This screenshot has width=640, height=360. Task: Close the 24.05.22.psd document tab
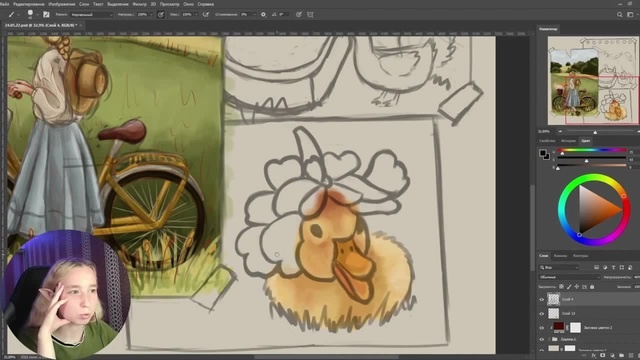coord(81,25)
